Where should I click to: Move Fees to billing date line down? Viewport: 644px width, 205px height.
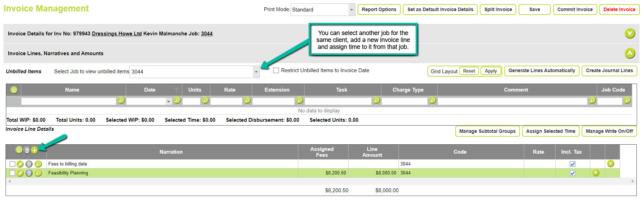pos(610,163)
